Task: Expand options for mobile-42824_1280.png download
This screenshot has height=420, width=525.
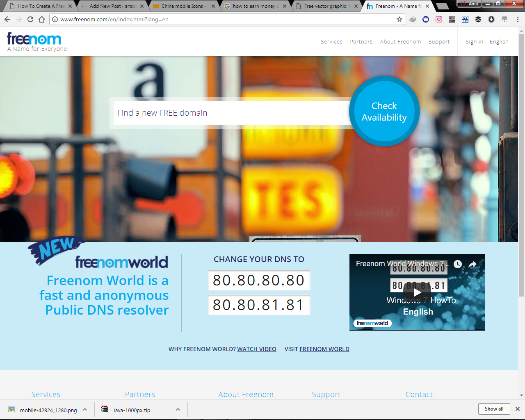Action: click(x=85, y=409)
